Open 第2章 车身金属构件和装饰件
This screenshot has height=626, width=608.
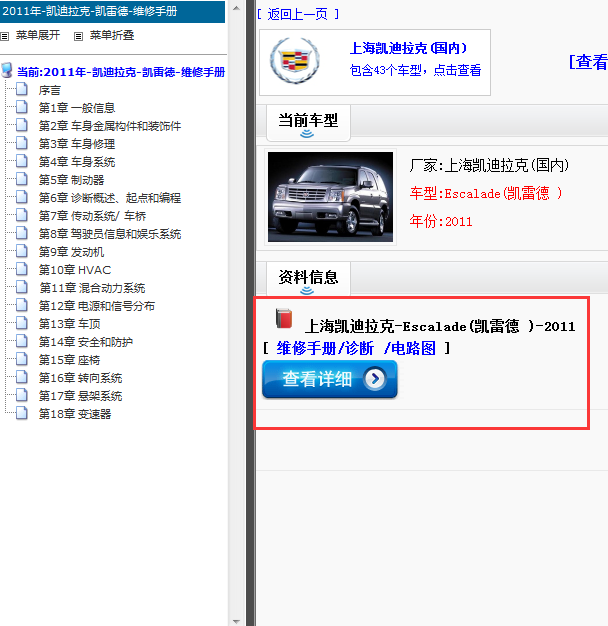tap(110, 126)
